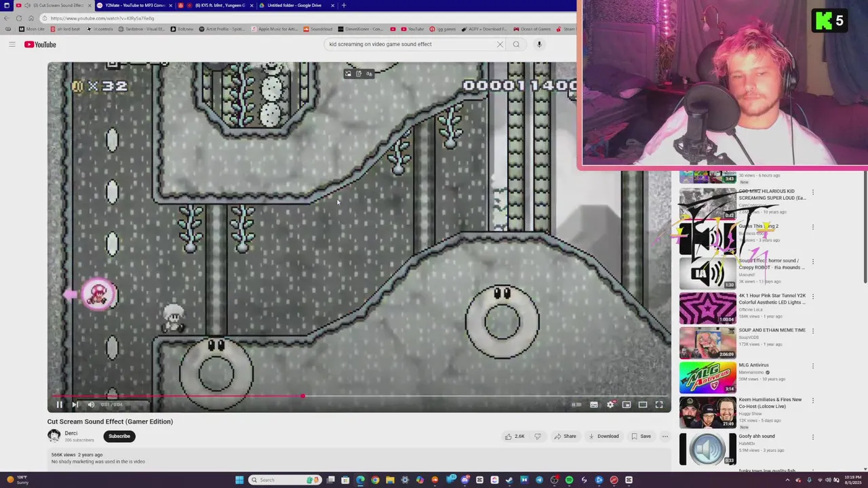868x488 pixels.
Task: Download the video
Action: click(x=604, y=436)
